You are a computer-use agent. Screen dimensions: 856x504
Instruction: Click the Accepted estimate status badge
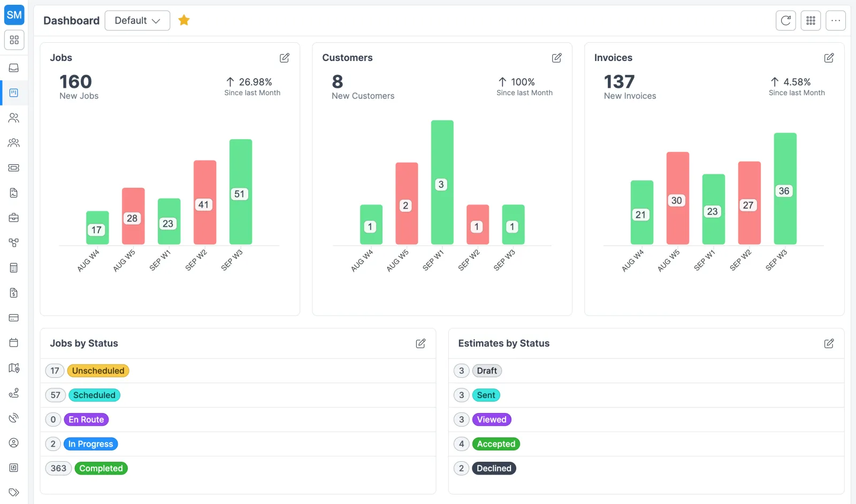496,444
